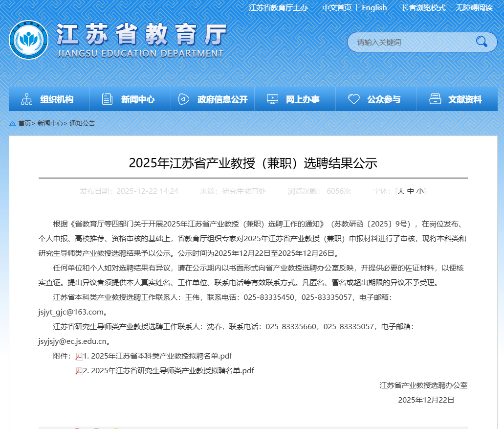
Task: Click the 公众参与 heart icon
Action: (x=353, y=99)
